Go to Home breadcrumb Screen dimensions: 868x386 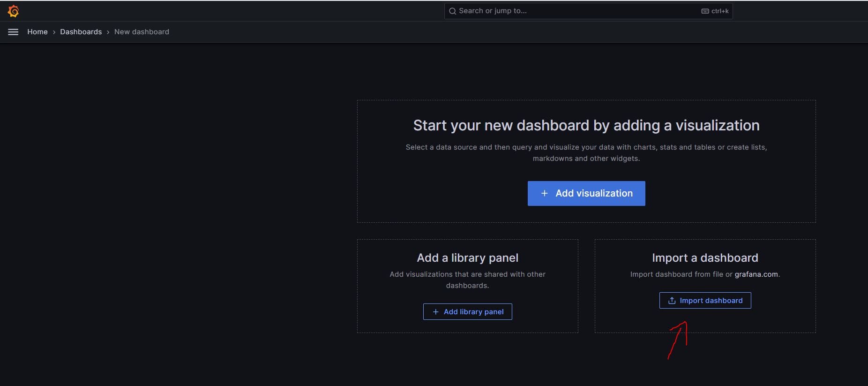tap(37, 32)
